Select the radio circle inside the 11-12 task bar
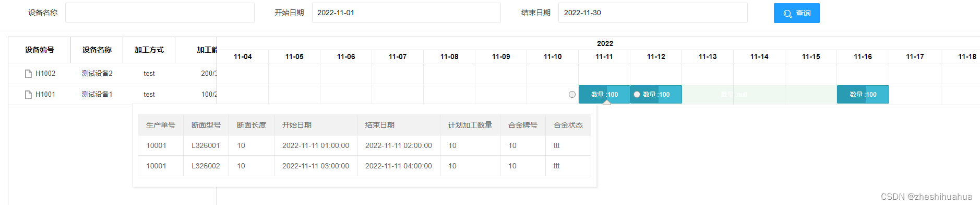The image size is (980, 205). coord(637,95)
